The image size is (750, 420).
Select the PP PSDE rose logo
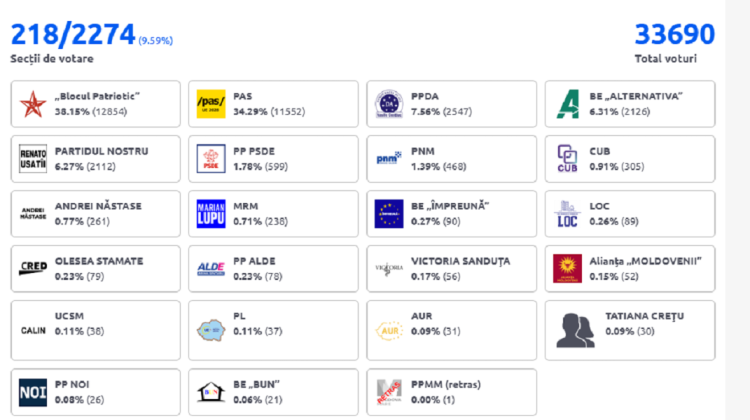[x=210, y=158]
